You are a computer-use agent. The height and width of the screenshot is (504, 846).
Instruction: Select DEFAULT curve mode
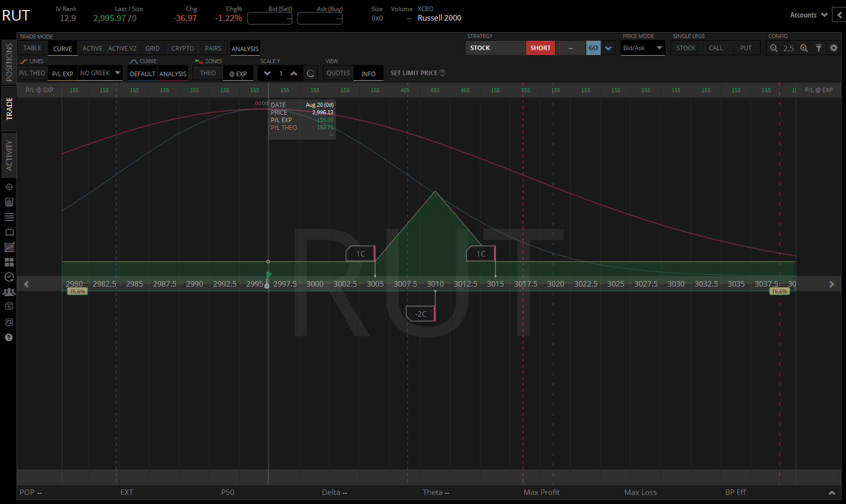click(142, 74)
